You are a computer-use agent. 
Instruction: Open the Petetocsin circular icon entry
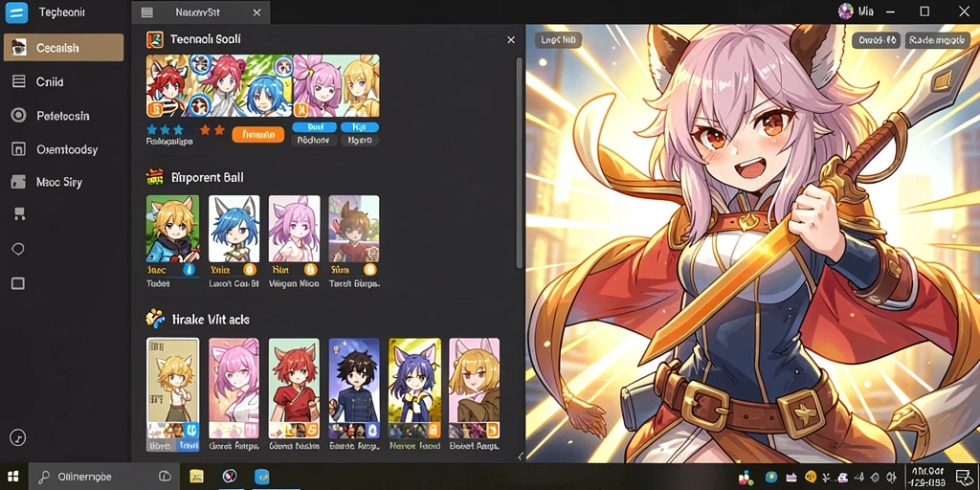pyautogui.click(x=19, y=115)
